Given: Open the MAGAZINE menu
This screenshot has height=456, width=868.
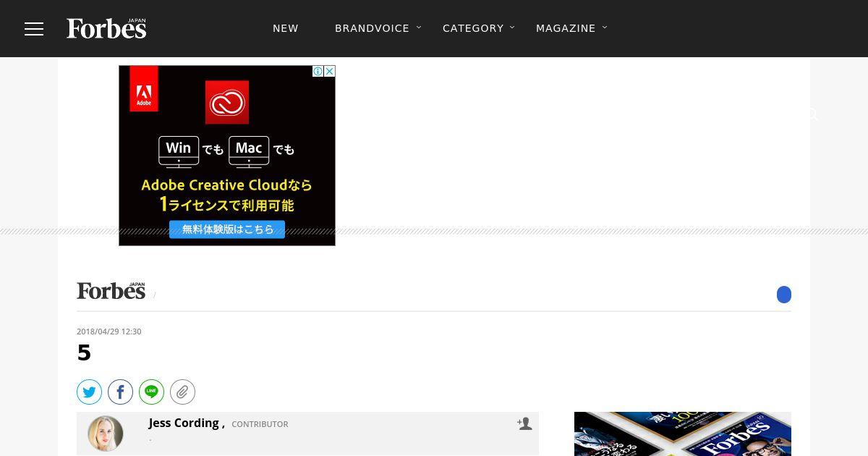Looking at the screenshot, I should pos(566,28).
